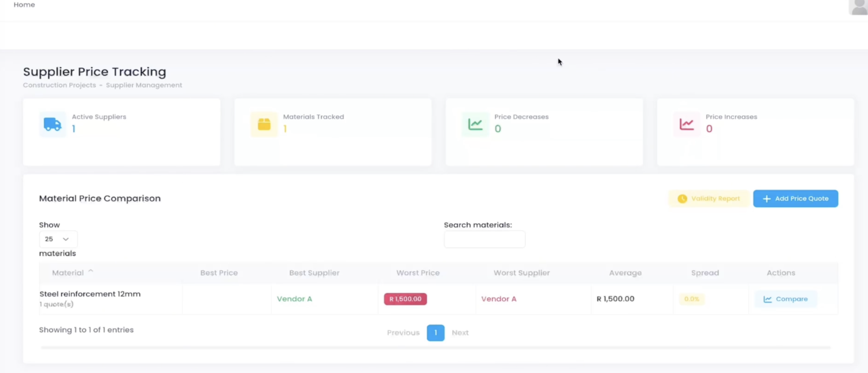This screenshot has width=868, height=373.
Task: Click the Price Decreases chart icon
Action: point(475,124)
